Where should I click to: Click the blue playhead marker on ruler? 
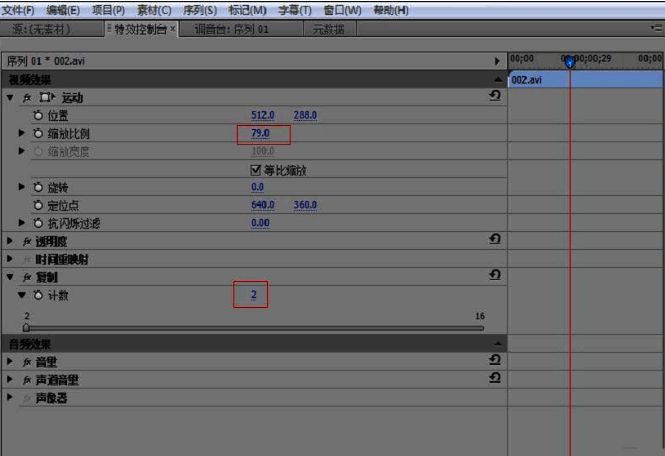click(x=570, y=62)
